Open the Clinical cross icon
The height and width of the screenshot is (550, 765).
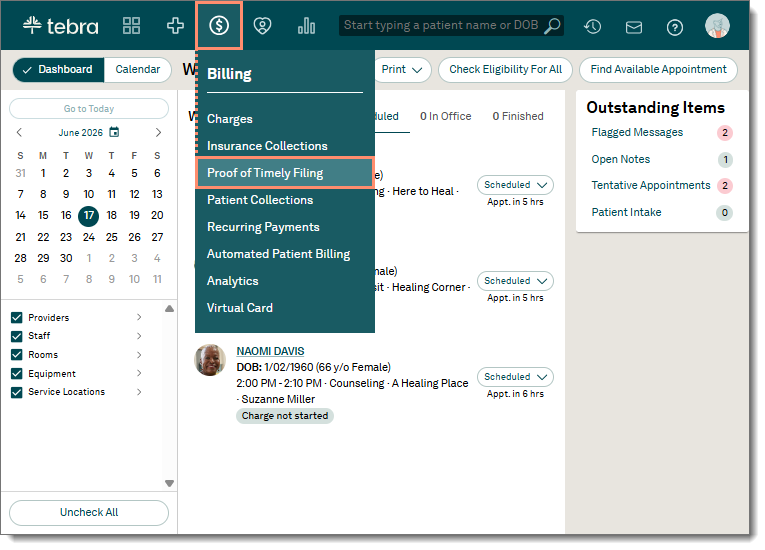pos(175,25)
